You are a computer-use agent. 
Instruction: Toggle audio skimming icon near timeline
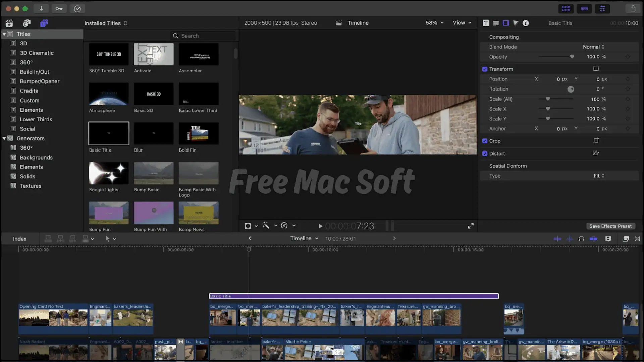click(x=570, y=239)
